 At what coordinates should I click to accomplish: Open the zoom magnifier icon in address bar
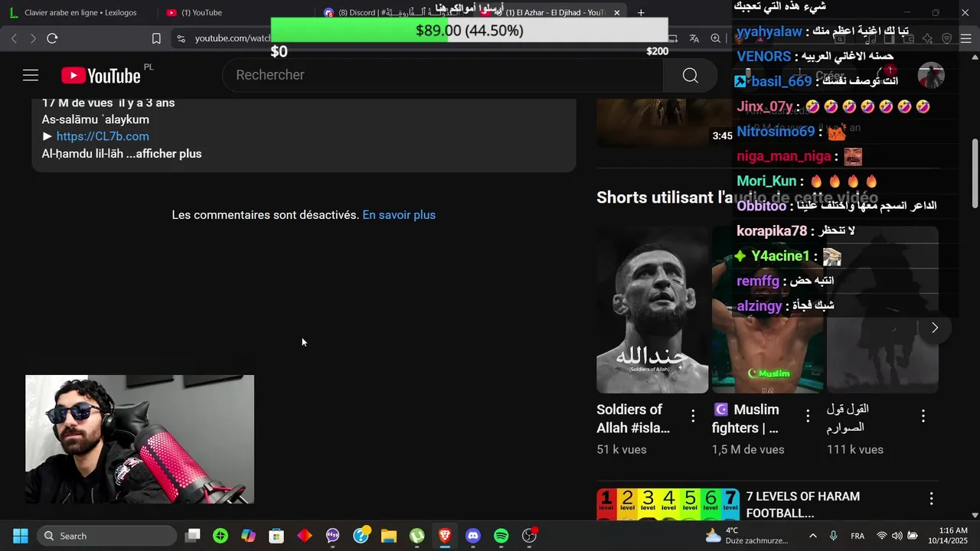(x=715, y=38)
